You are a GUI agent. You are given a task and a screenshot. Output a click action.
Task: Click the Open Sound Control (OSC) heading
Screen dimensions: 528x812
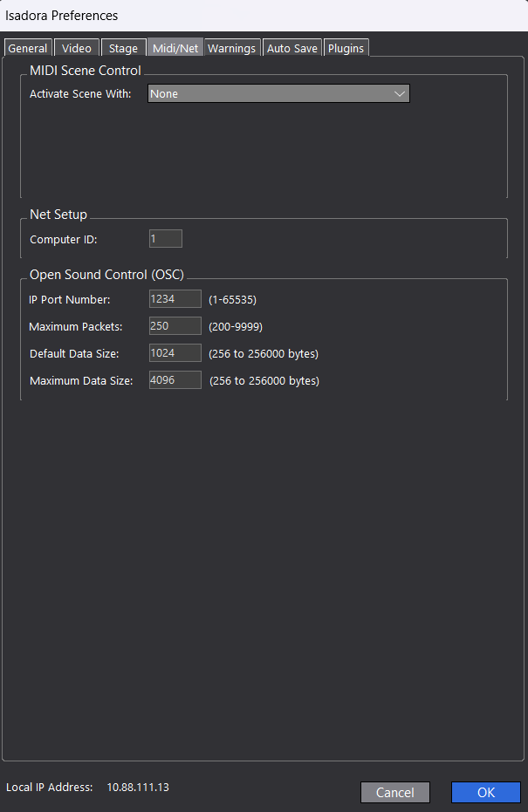click(x=106, y=274)
